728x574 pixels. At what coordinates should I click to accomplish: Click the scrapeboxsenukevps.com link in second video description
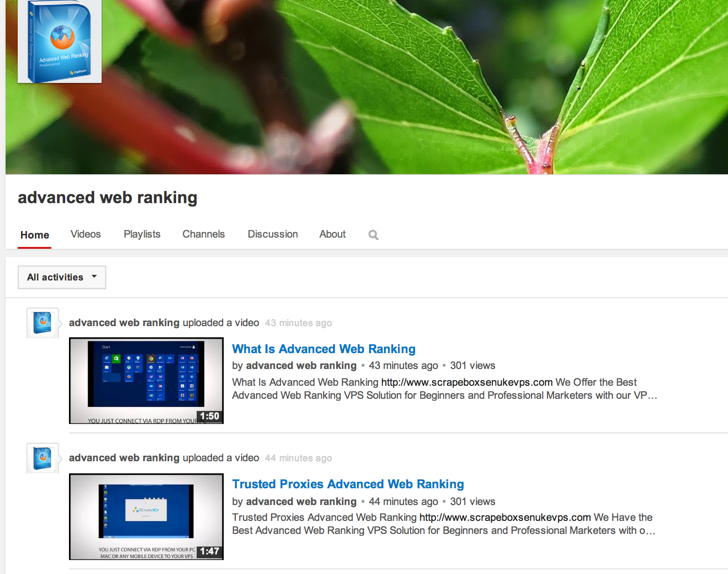(x=505, y=518)
